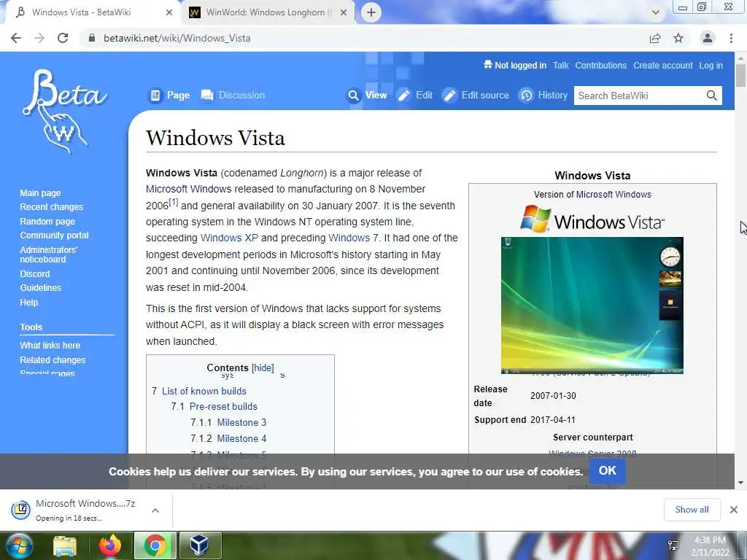The image size is (747, 560).
Task: Open the Windows Start orb
Action: click(x=18, y=545)
